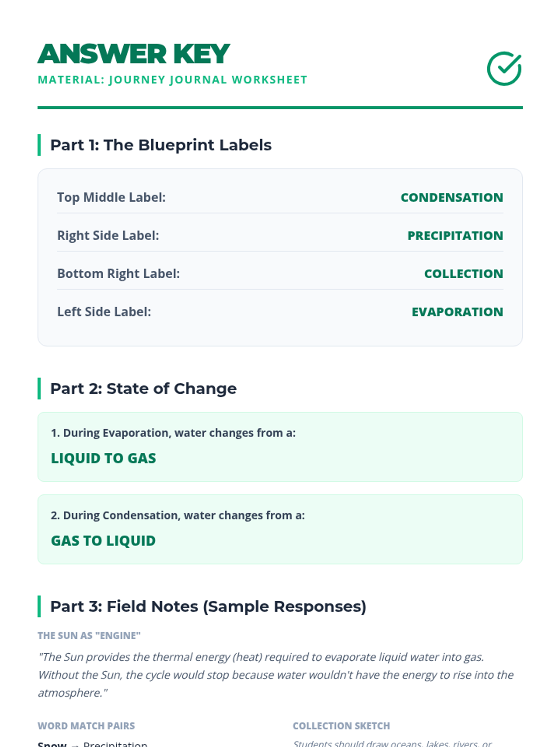Screen dimensions: 560x747
Task: Click the LIQUID TO GAS answer
Action: tap(103, 458)
